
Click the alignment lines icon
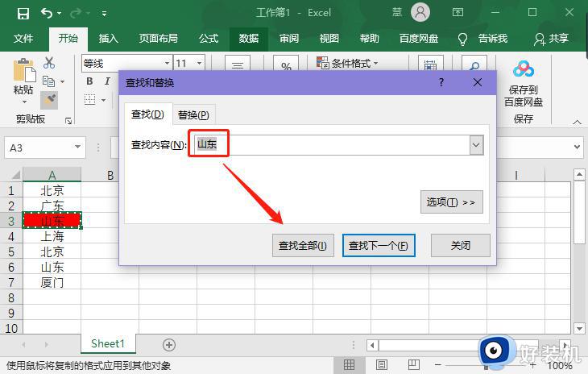[237, 64]
